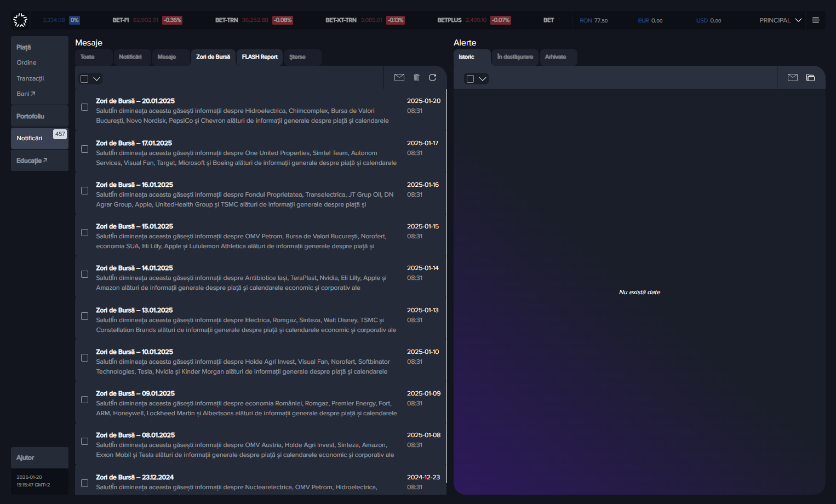The image size is (836, 504).
Task: Expand the Mesaje selection dropdown arrow
Action: coord(97,79)
